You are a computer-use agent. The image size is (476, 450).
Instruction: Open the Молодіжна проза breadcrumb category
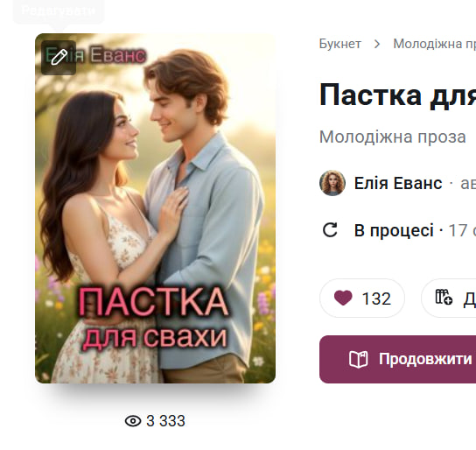pos(434,44)
